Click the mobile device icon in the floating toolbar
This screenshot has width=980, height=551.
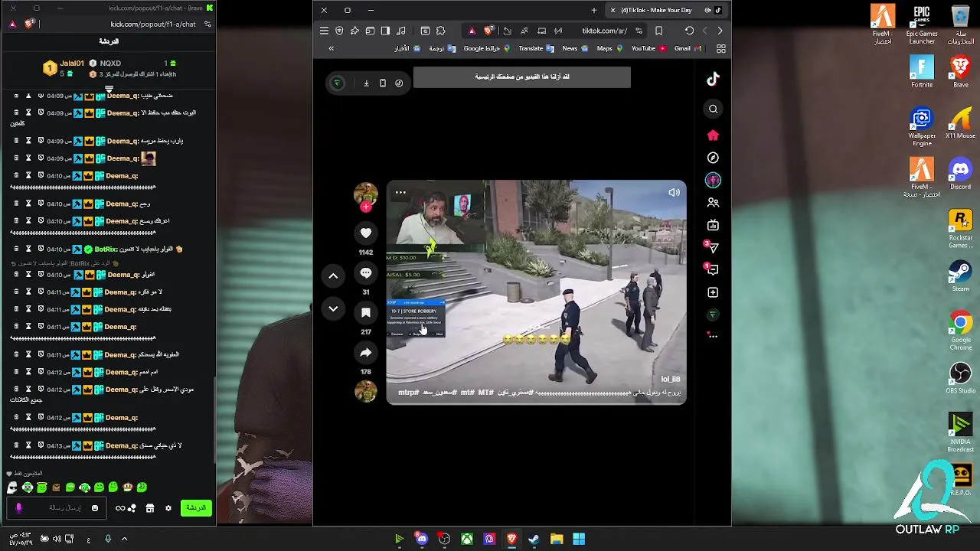point(383,83)
